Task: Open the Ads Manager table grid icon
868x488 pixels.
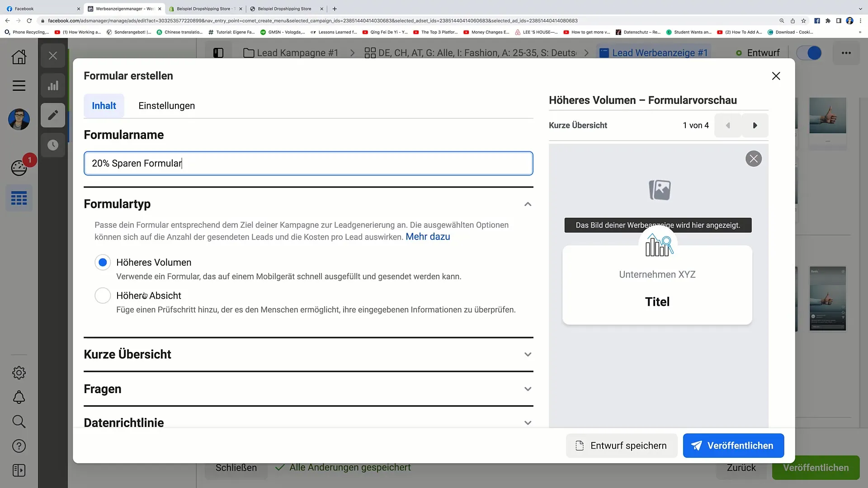Action: (x=19, y=198)
